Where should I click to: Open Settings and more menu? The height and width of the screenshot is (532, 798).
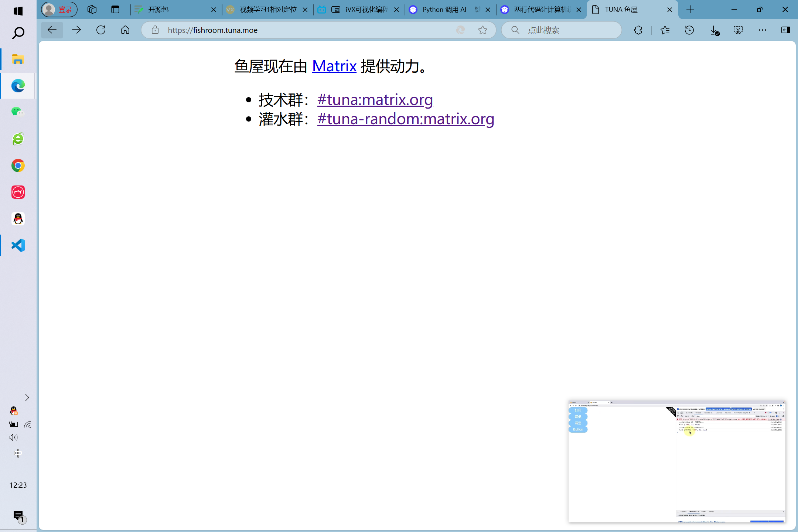[762, 30]
